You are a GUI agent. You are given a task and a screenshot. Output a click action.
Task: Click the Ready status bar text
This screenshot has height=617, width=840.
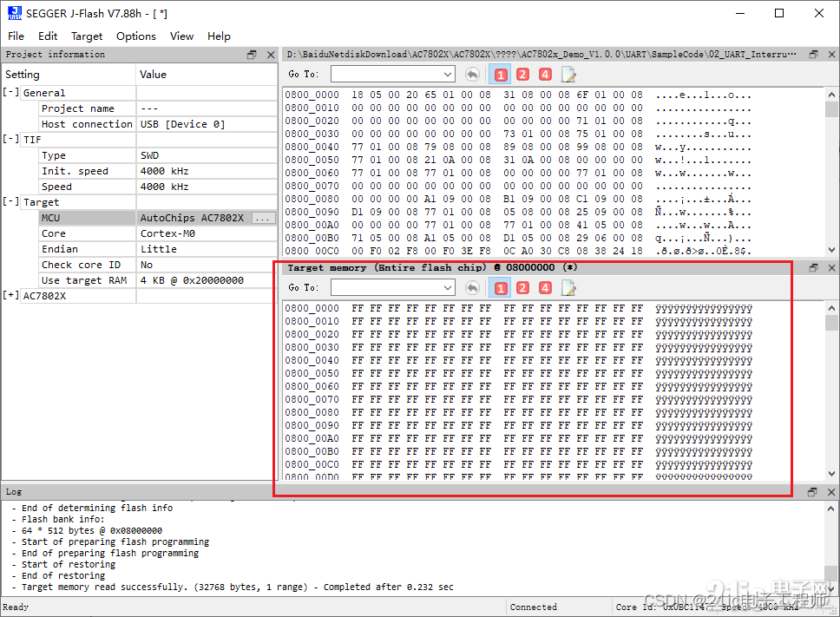pyautogui.click(x=16, y=607)
